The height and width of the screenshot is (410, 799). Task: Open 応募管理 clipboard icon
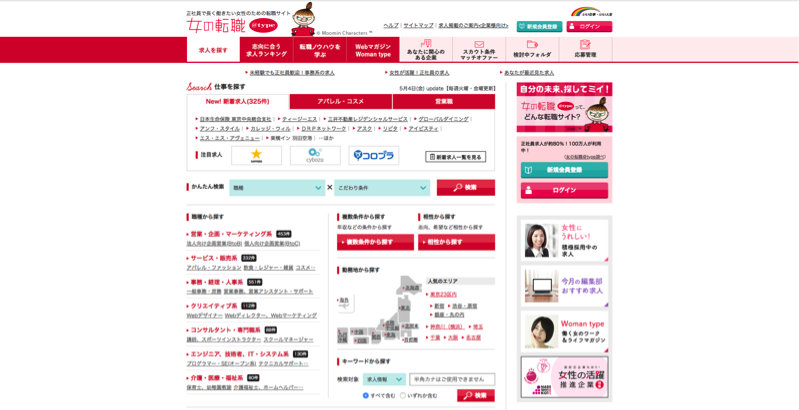[x=585, y=50]
